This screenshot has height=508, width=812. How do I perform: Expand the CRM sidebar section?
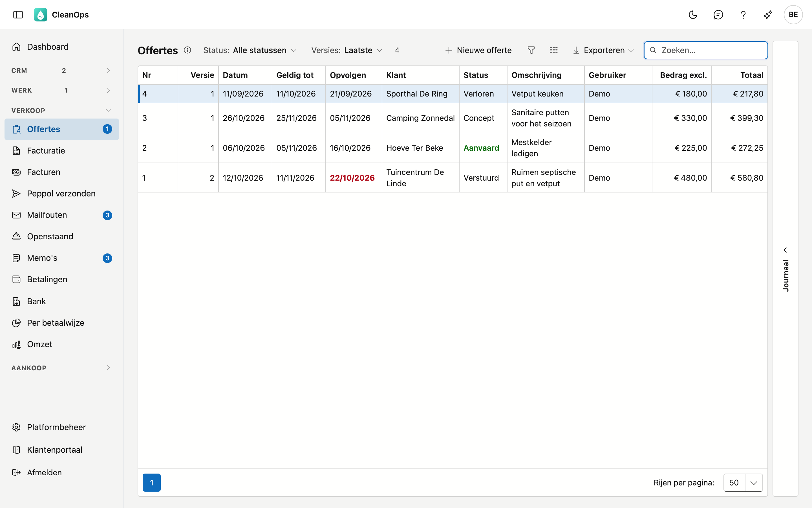coord(62,70)
